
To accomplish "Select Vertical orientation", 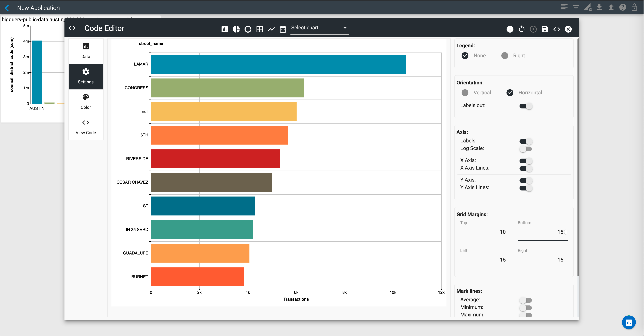I will click(465, 92).
